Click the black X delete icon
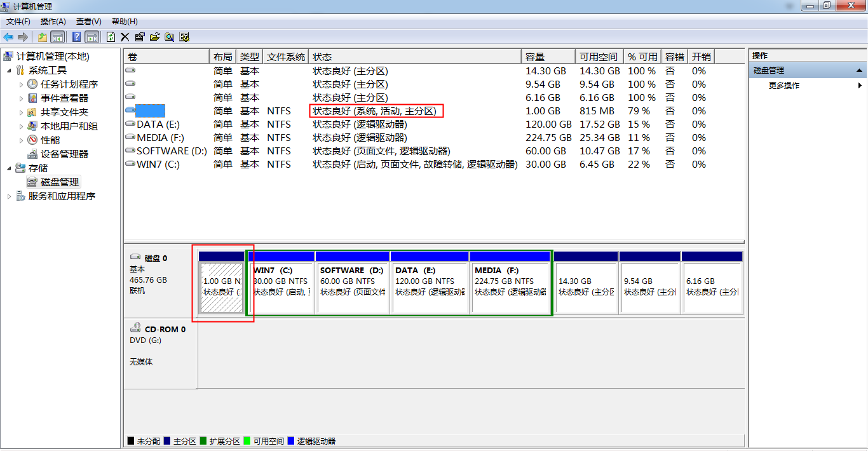868x451 pixels. [x=125, y=37]
